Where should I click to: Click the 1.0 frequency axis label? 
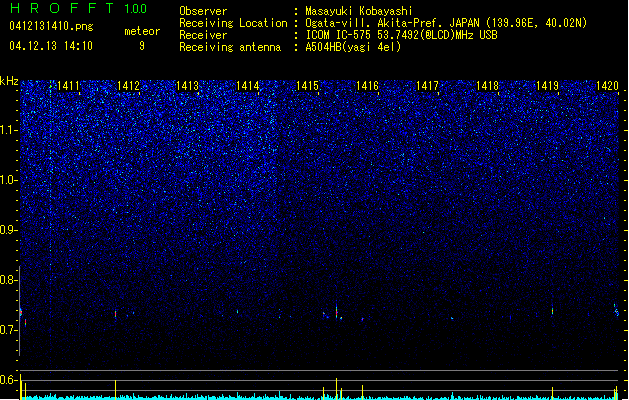(x=9, y=180)
